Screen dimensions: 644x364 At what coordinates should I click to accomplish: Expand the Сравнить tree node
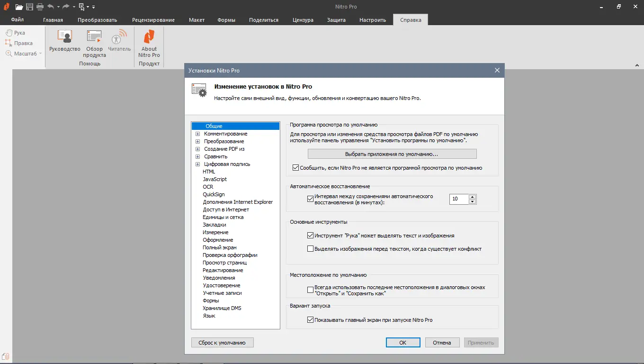tap(198, 156)
